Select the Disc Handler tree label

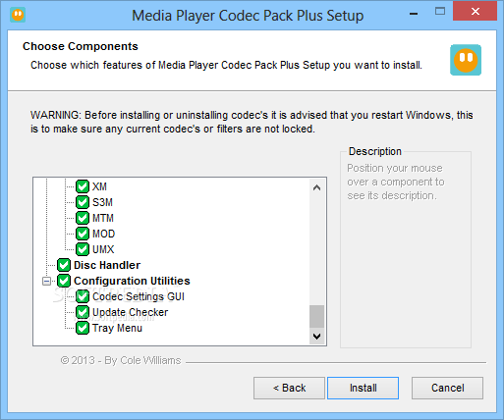pyautogui.click(x=107, y=265)
